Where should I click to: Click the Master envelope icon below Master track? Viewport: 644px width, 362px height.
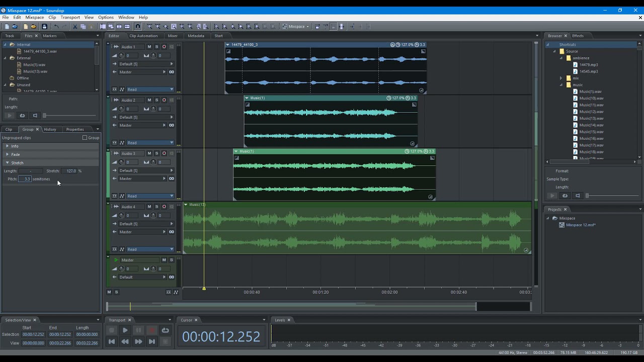(176, 292)
